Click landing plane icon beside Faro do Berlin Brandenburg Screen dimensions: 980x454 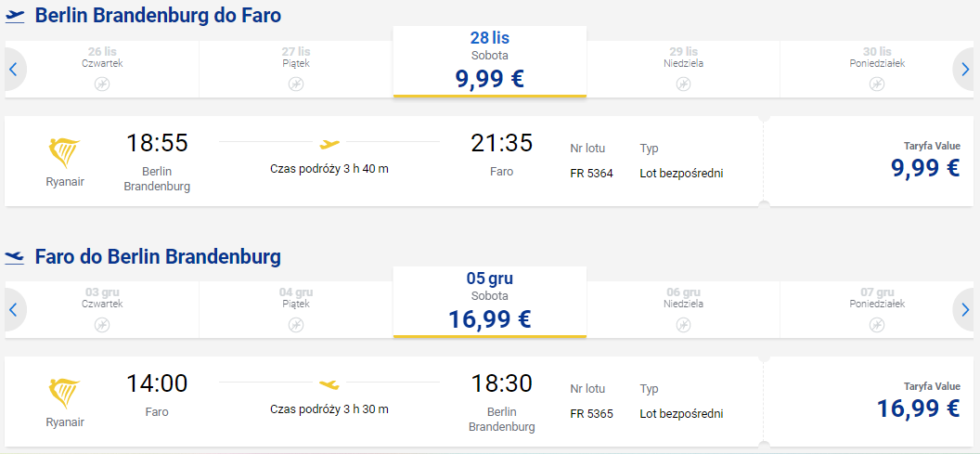tap(15, 256)
